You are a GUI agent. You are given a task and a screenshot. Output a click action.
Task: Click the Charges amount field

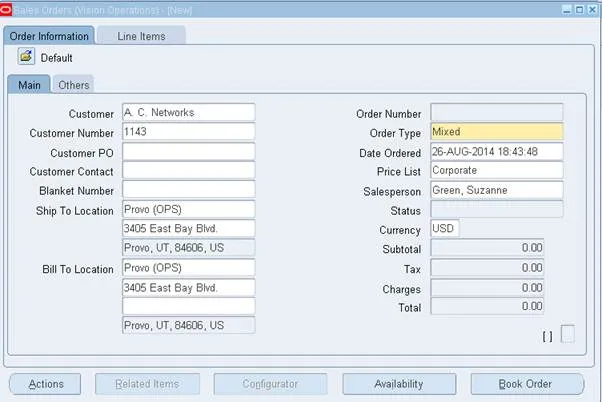(487, 288)
